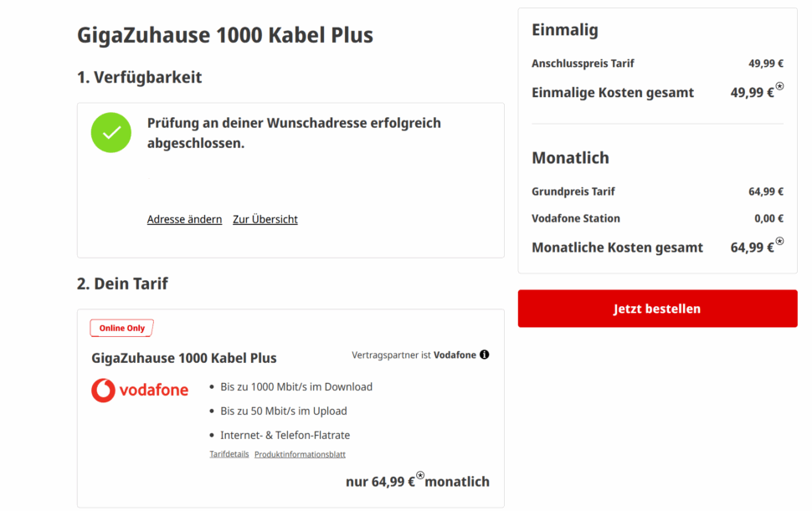Open the Adresse ändern link
Screen dimensions: 812x511
click(184, 219)
